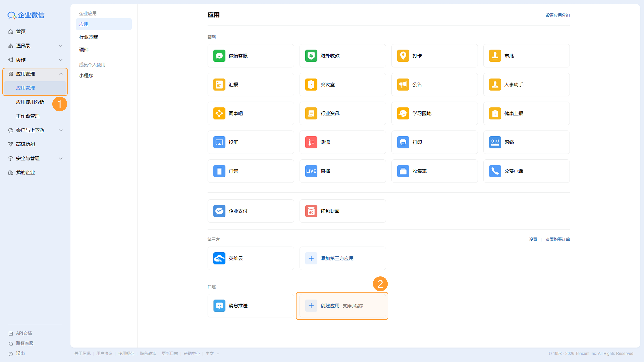This screenshot has height=362, width=644.
Task: Open the 同事吧 icon
Action: pos(219,114)
